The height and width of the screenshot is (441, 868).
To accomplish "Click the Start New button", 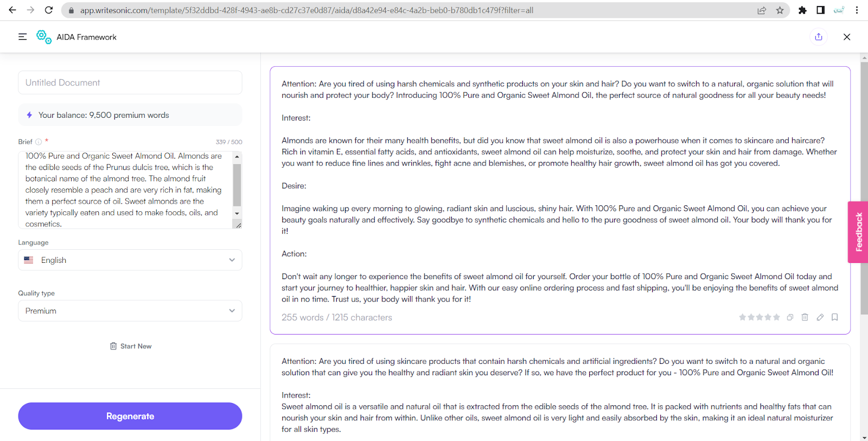I will (130, 346).
